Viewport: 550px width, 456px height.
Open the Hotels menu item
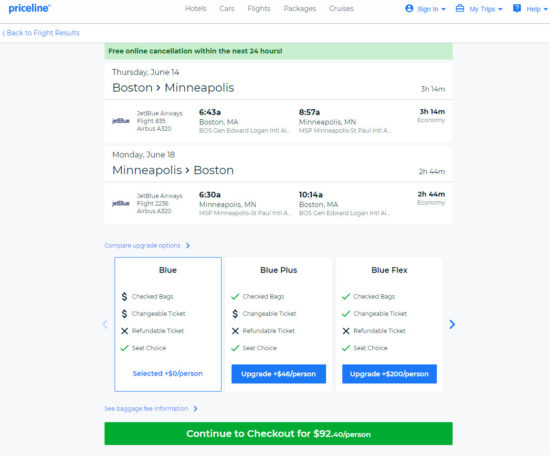click(x=196, y=8)
